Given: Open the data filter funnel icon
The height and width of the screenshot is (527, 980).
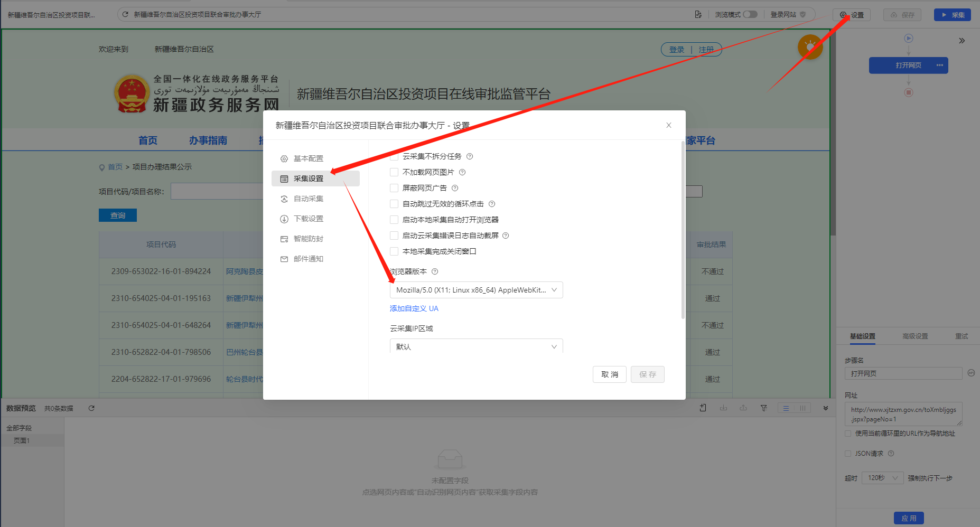Looking at the screenshot, I should (x=763, y=408).
